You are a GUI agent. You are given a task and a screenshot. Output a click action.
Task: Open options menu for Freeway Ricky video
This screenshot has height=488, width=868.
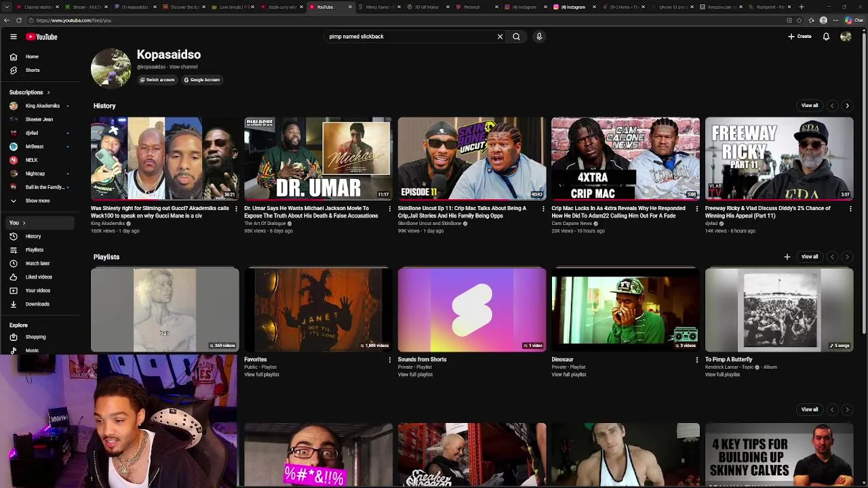[x=850, y=209]
